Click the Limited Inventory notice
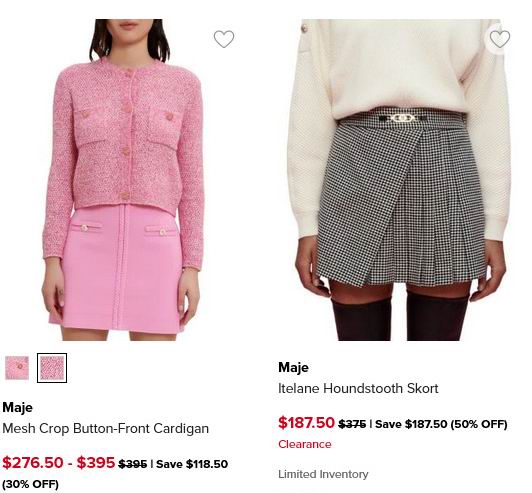The image size is (532, 493). point(323,474)
